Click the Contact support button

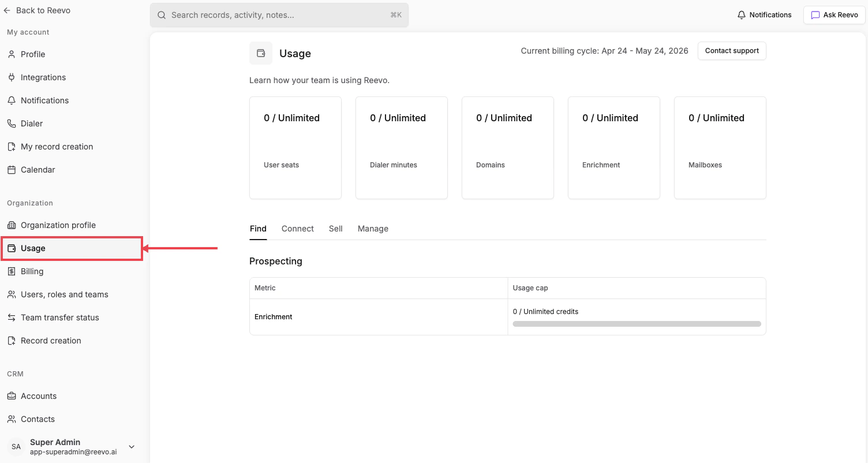pyautogui.click(x=732, y=51)
